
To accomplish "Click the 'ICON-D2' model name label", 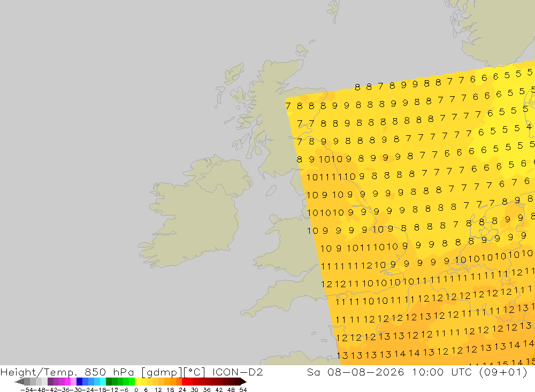I will pos(238,372).
